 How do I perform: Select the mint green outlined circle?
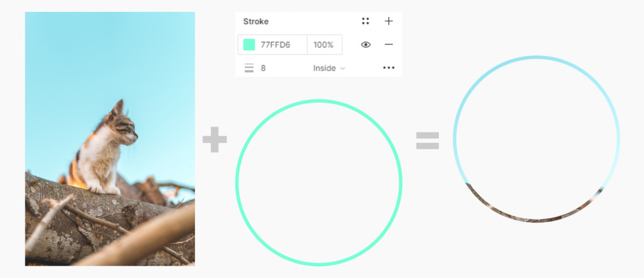[x=319, y=182]
